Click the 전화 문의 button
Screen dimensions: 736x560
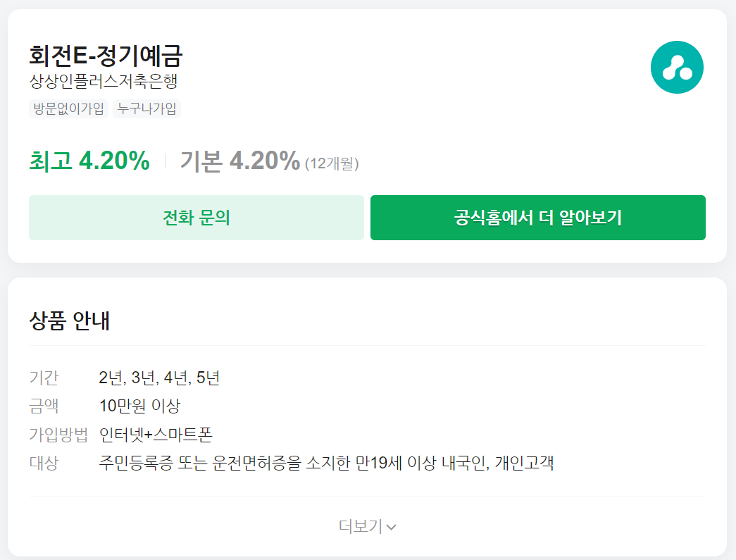coord(196,218)
